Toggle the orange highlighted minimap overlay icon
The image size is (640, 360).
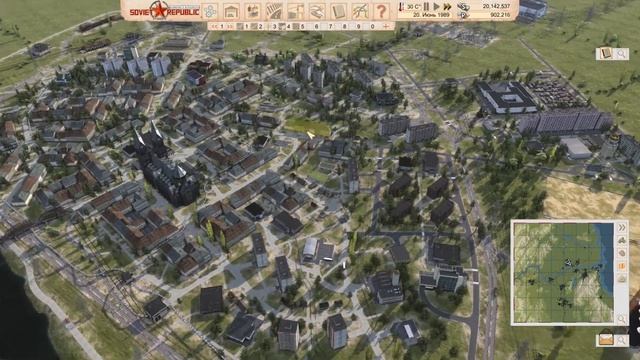[x=621, y=266]
